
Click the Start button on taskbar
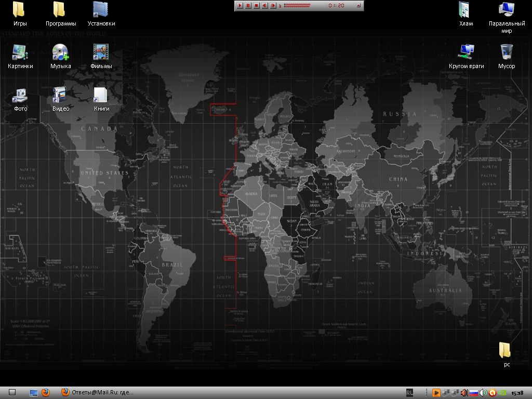[12, 392]
